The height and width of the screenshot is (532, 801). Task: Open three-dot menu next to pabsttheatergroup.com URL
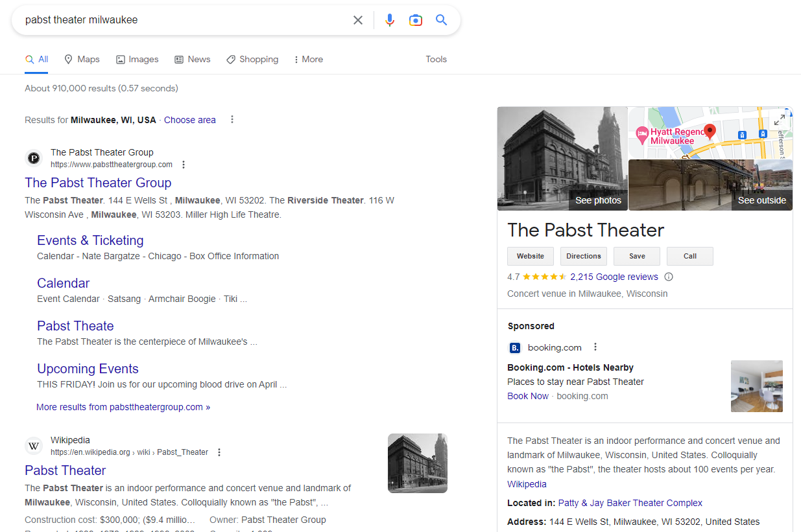(x=184, y=165)
